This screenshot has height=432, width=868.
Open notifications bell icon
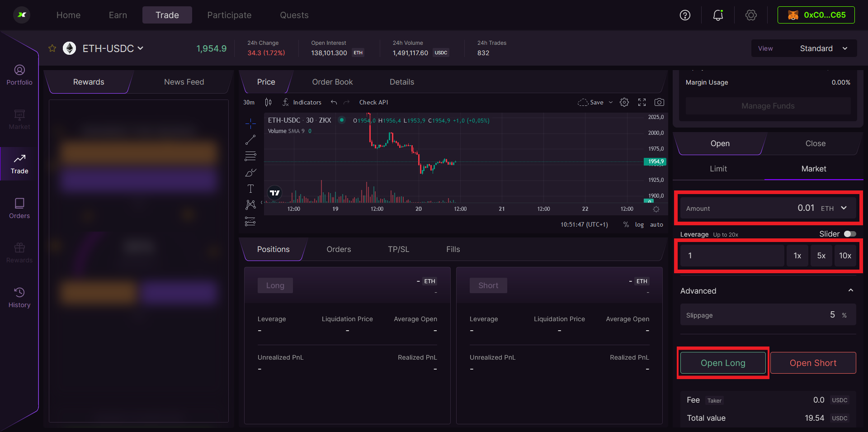pos(718,15)
